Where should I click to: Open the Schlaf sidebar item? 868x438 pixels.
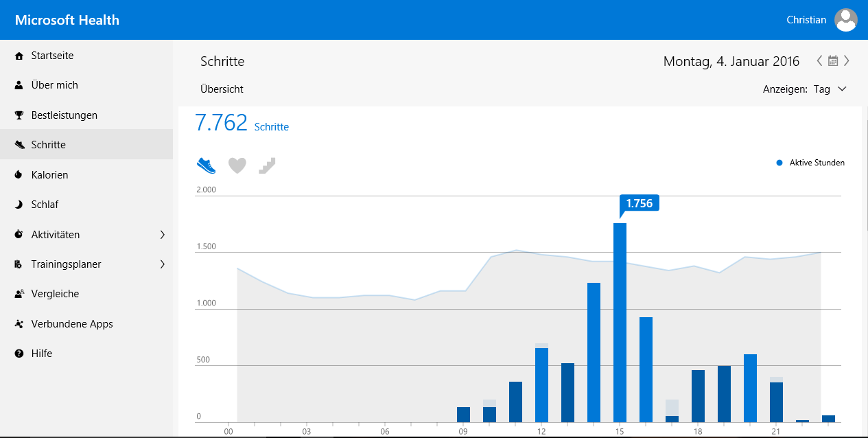pyautogui.click(x=45, y=205)
